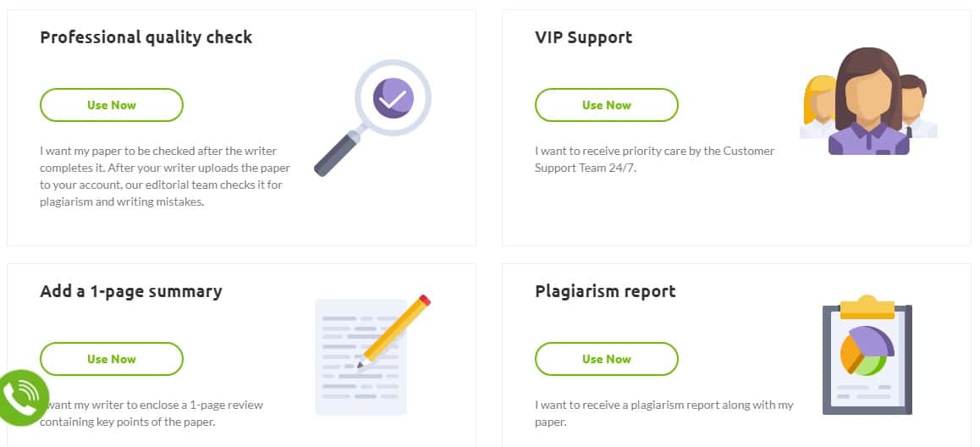Select the Professional quality check heading

(x=146, y=37)
